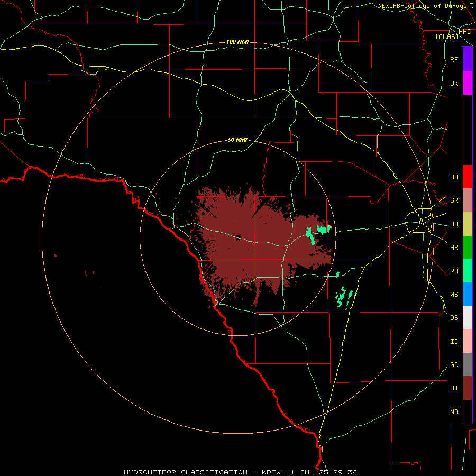The image size is (476, 476).
Task: Click the RF legend label
Action: [x=454, y=60]
